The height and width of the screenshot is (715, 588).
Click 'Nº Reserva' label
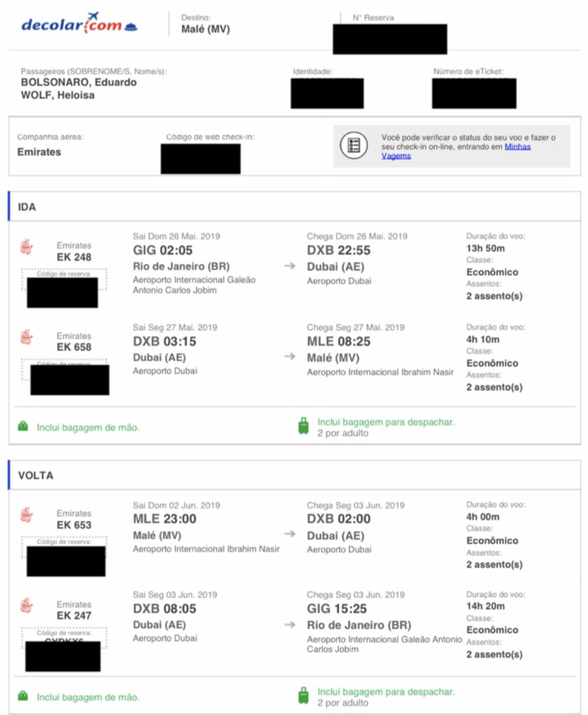(x=373, y=17)
